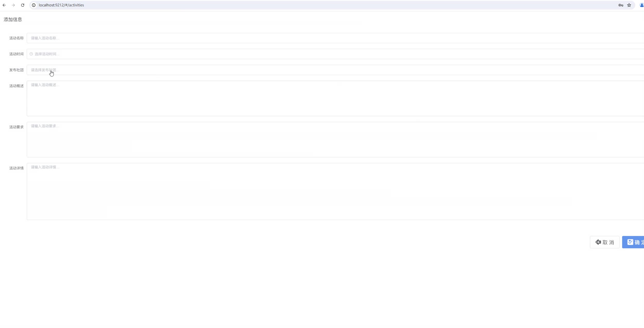Confirm the form with 确定 button
Viewport: 644px width, 328px height.
point(633,242)
